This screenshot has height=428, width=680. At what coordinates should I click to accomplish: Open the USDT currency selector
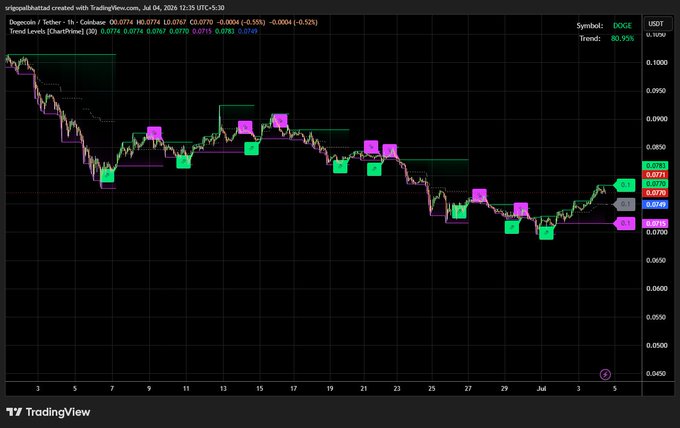point(656,23)
